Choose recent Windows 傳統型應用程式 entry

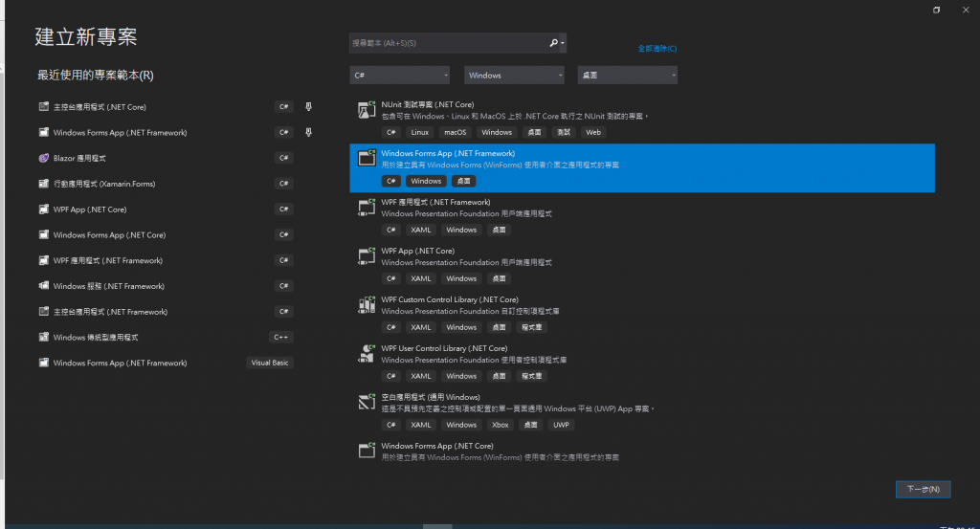(x=166, y=338)
